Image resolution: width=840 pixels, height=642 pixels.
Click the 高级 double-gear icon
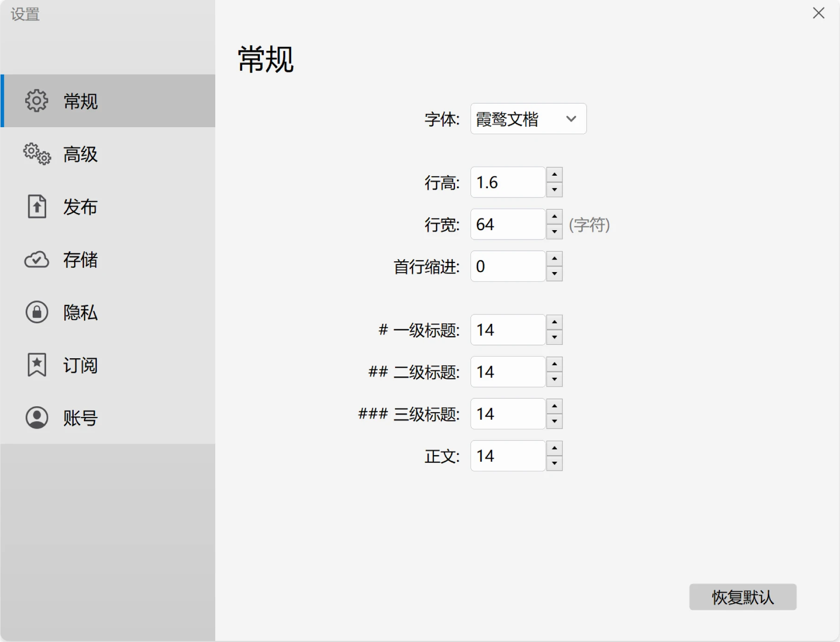(37, 154)
